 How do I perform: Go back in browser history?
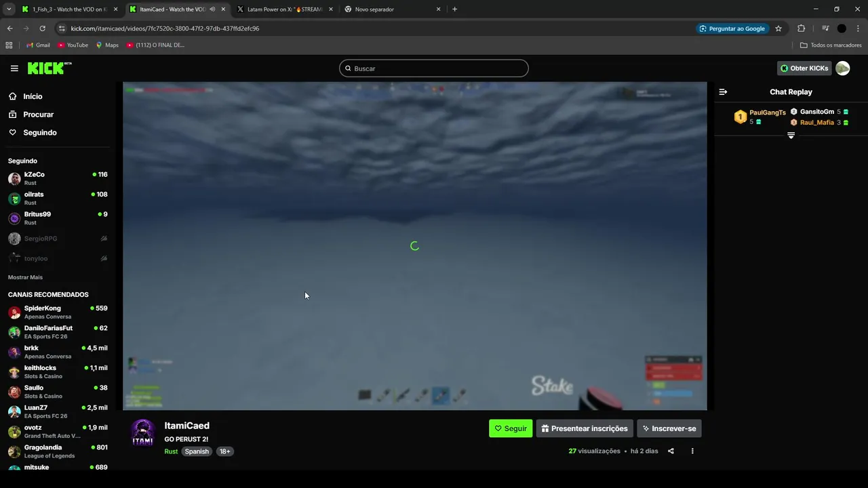9,28
